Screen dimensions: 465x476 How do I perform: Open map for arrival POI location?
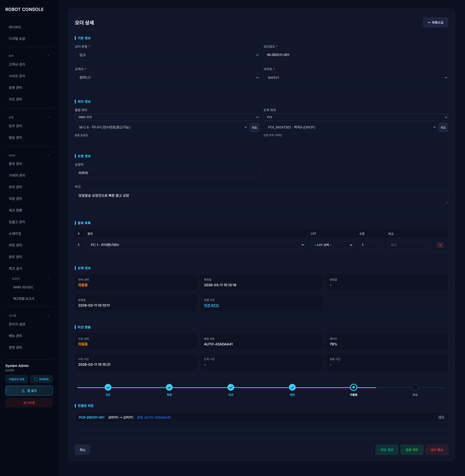coord(443,127)
